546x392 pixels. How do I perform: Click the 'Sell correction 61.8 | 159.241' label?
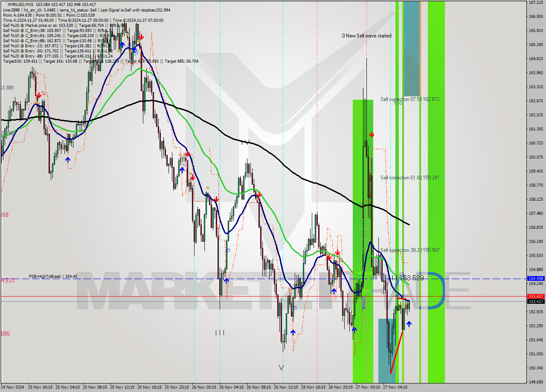click(x=410, y=177)
